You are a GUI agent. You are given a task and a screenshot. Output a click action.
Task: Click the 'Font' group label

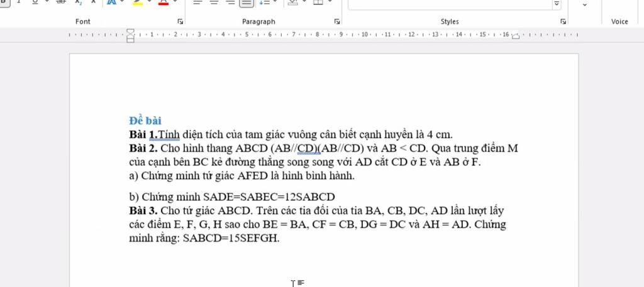(x=82, y=22)
